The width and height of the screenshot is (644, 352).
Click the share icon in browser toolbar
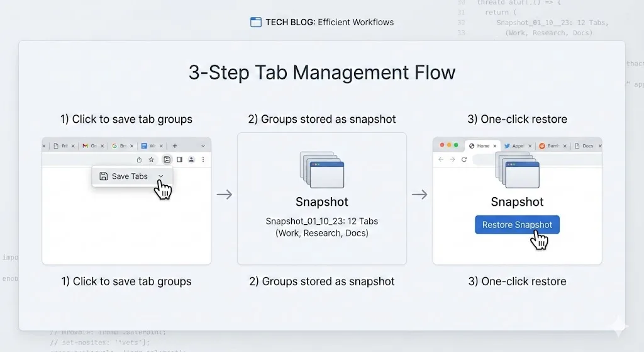pyautogui.click(x=139, y=159)
